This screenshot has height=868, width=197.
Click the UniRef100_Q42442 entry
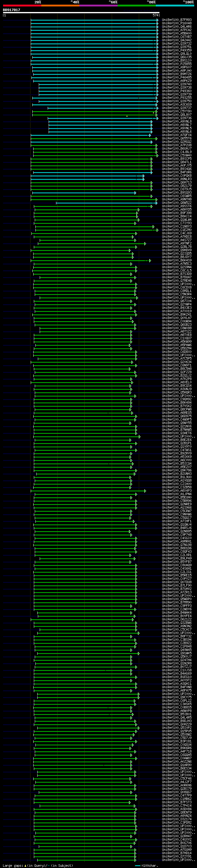(177, 40)
